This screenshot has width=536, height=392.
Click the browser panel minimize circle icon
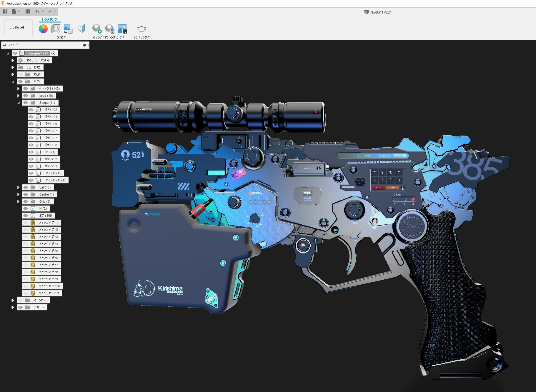(85, 45)
